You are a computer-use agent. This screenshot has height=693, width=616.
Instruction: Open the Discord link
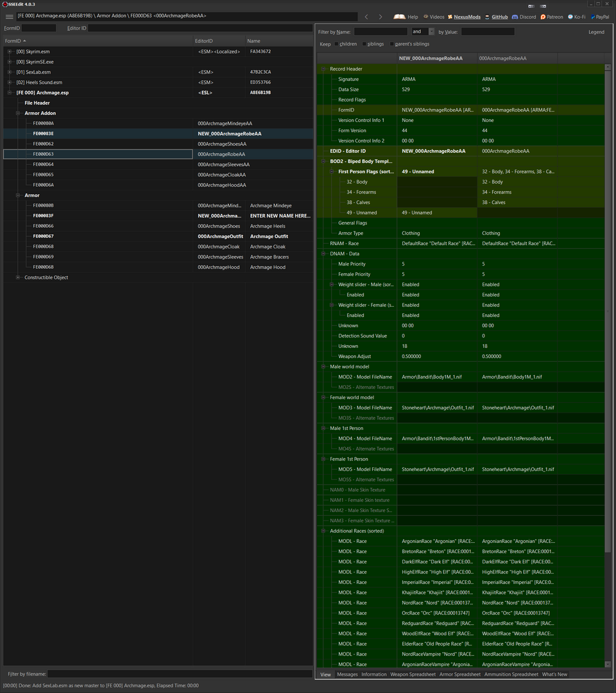524,17
